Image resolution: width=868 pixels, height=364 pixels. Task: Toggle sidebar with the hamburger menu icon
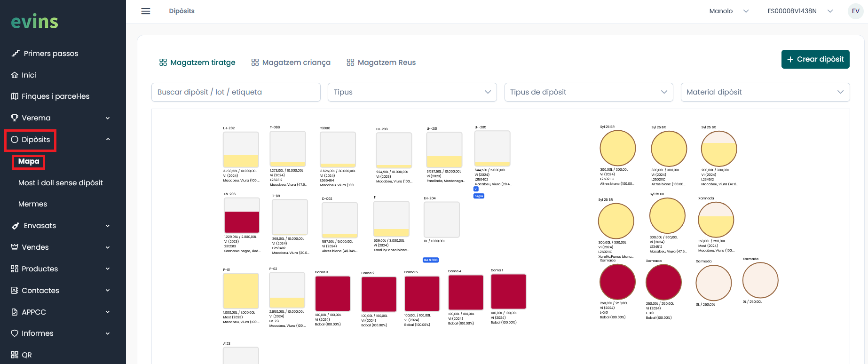click(146, 11)
